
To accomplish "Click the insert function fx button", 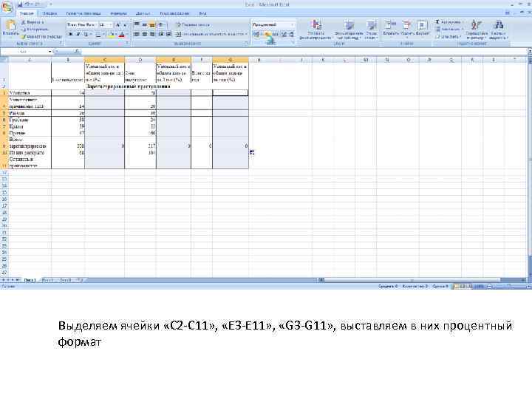I will click(x=78, y=52).
